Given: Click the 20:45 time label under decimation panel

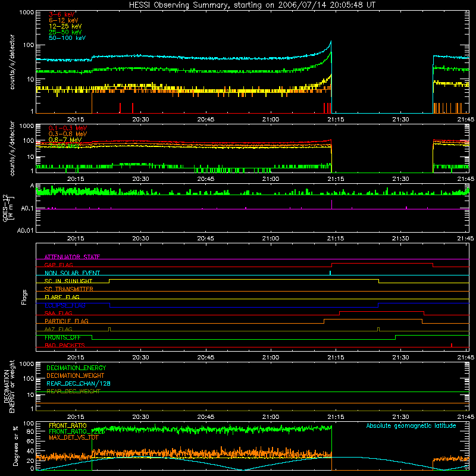Looking at the screenshot, I should tap(205, 417).
